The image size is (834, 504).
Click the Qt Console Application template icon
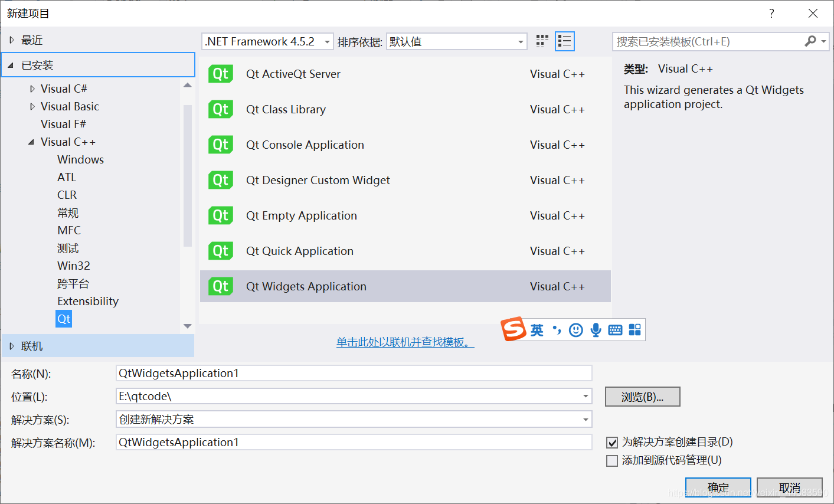tap(221, 145)
